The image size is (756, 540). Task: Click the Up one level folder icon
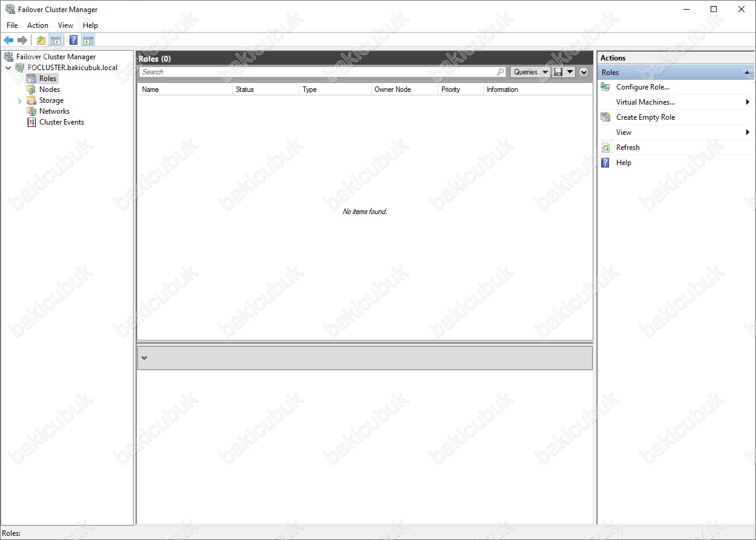41,41
